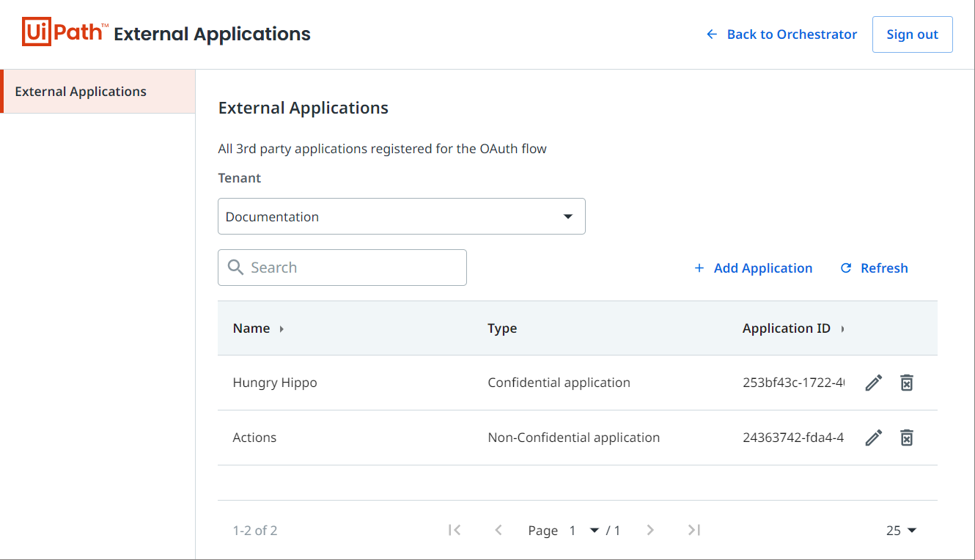Go to previous page arrow

pyautogui.click(x=498, y=530)
